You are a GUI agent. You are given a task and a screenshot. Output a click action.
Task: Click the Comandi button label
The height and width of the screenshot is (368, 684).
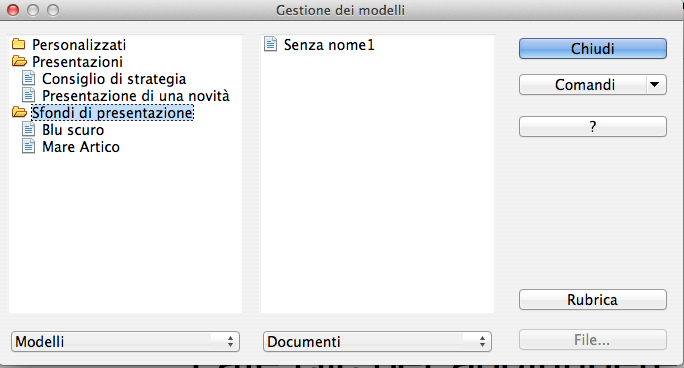pyautogui.click(x=585, y=85)
